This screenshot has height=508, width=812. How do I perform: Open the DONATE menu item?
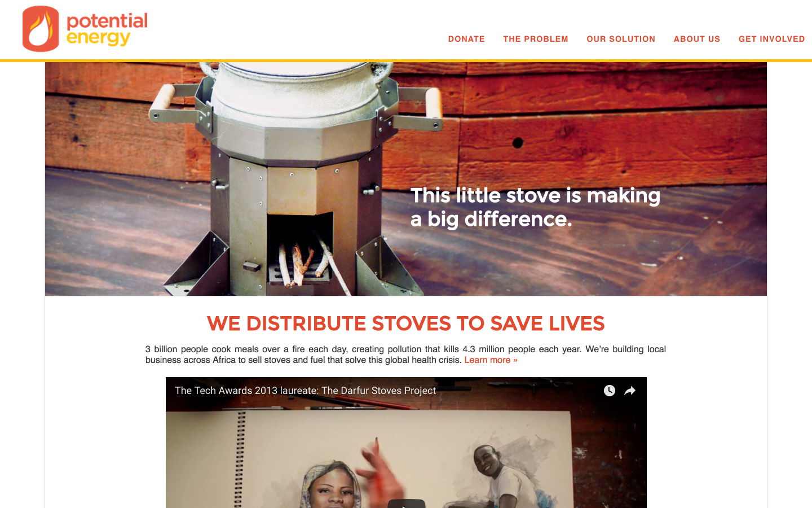point(466,39)
